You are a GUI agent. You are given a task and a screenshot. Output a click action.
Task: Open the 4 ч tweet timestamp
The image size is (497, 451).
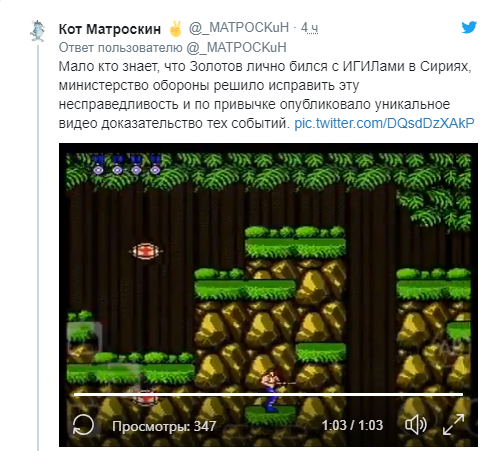(310, 28)
